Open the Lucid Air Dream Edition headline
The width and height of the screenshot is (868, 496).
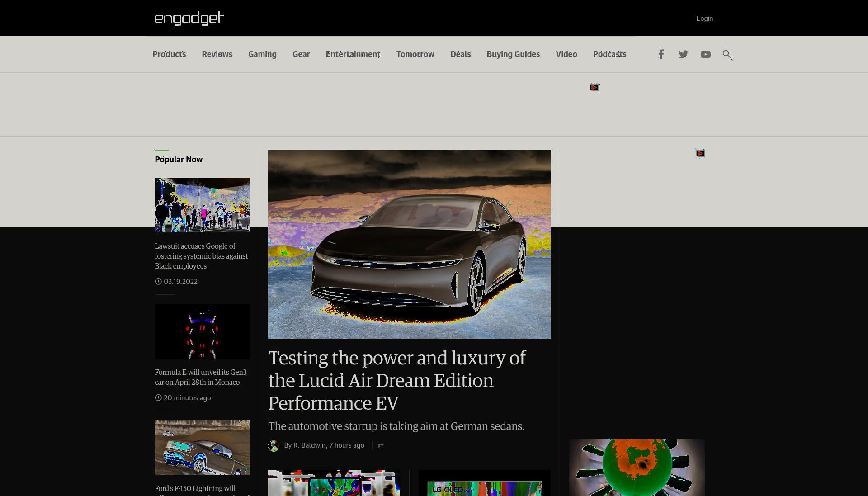click(x=397, y=380)
